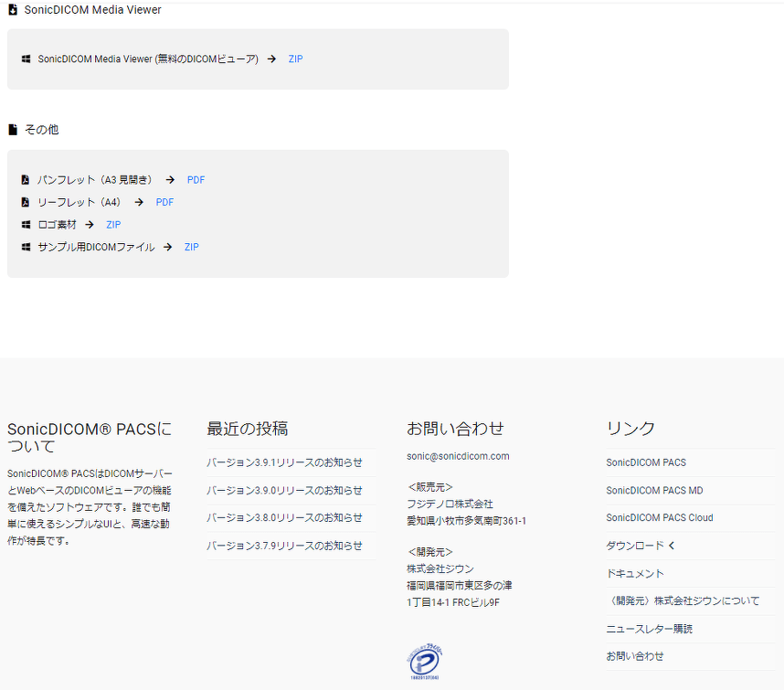
Task: Click the PDF icon beside パンフレット
Action: [x=26, y=180]
